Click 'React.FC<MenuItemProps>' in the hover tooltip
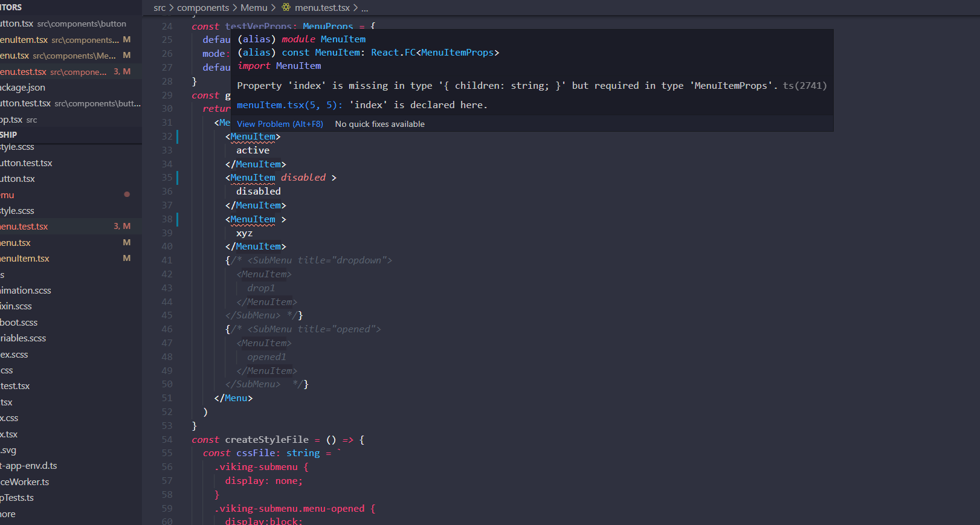This screenshot has width=980, height=525. pos(435,53)
